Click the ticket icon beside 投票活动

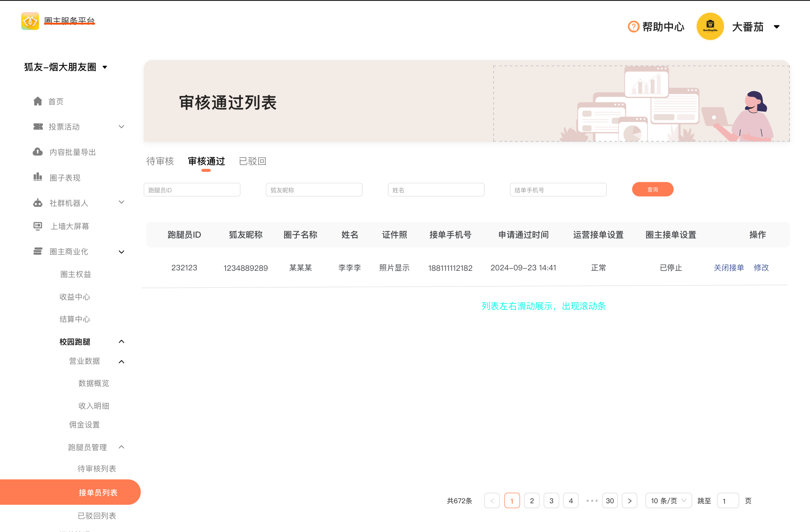pos(38,126)
